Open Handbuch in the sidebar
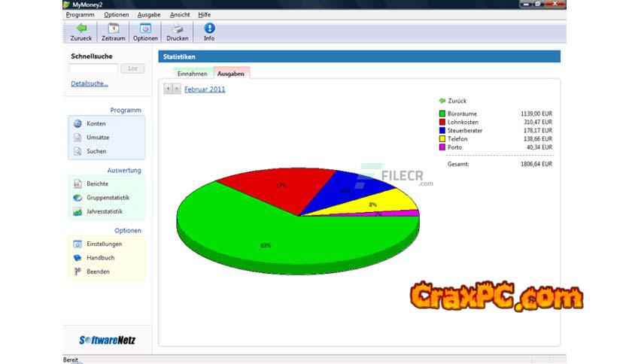The height and width of the screenshot is (364, 629). click(x=100, y=258)
